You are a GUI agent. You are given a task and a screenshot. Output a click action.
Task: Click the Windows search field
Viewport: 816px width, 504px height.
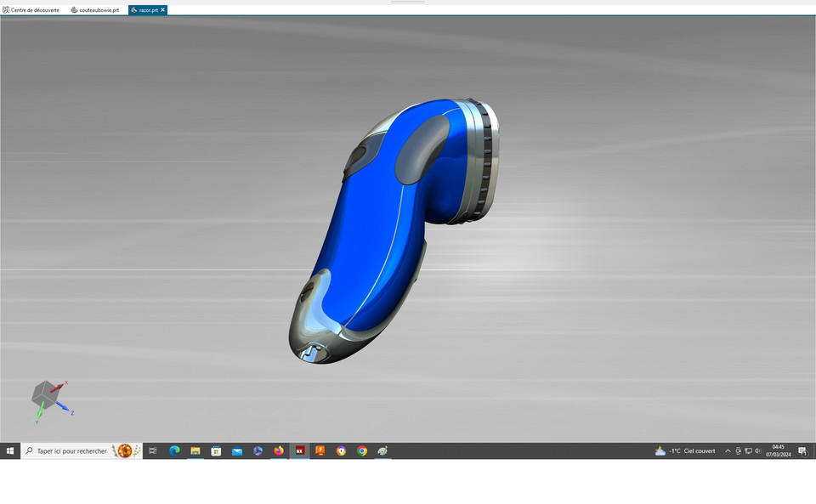tap(72, 450)
